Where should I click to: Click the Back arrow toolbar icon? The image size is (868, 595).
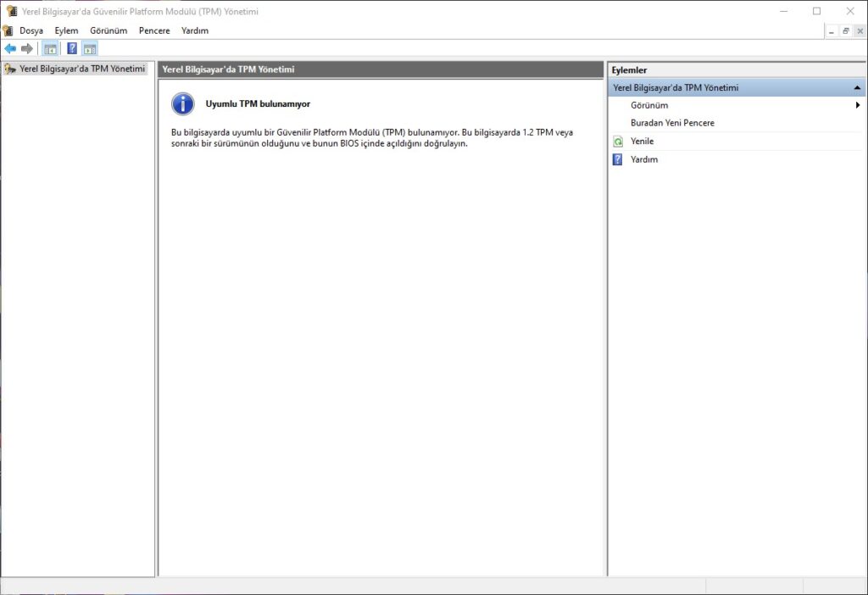pos(10,48)
